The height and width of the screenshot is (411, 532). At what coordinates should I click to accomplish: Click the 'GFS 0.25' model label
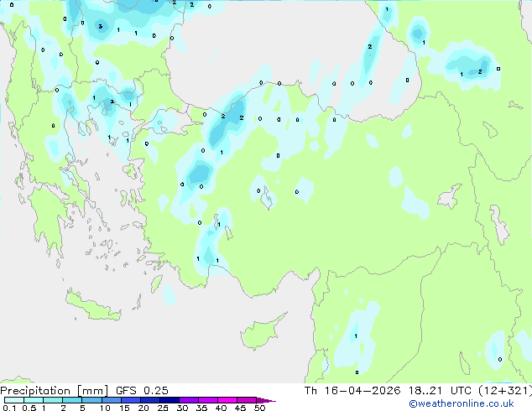[x=142, y=391]
